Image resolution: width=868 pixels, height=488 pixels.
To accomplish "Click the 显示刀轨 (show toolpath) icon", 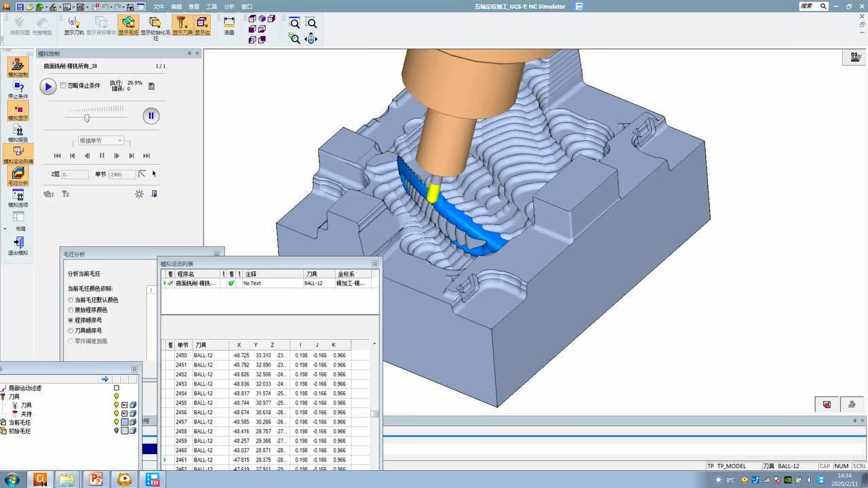I will [x=73, y=24].
